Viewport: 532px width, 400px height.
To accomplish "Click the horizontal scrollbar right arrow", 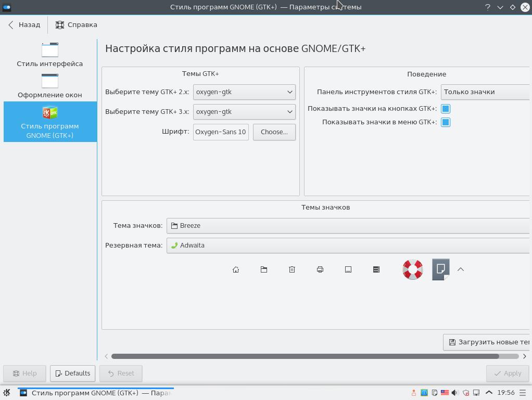I will (x=525, y=356).
